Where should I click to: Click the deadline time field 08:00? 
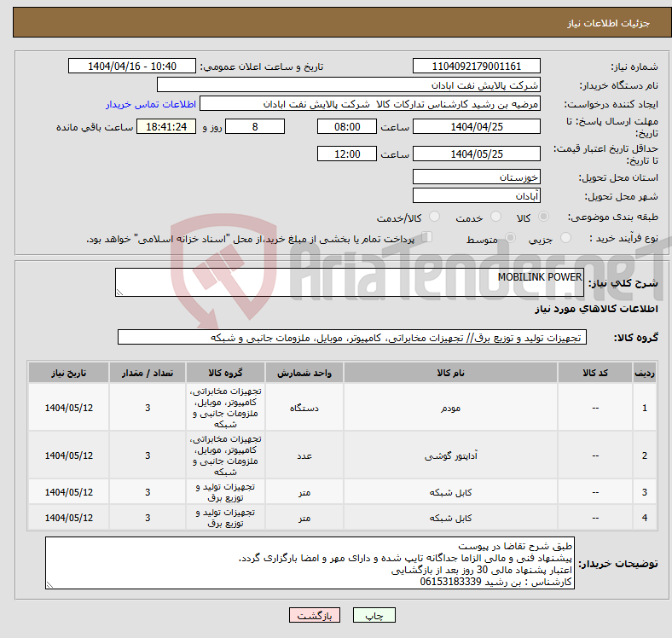(347, 126)
